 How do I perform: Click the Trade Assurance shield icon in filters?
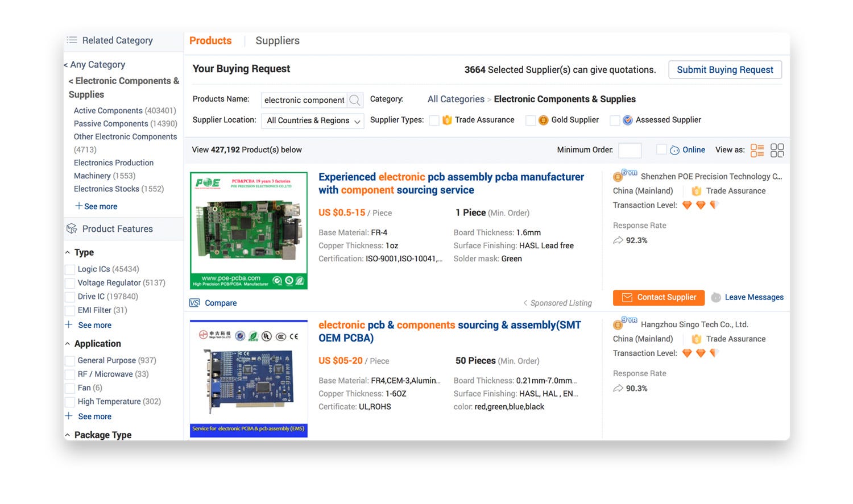pos(447,120)
